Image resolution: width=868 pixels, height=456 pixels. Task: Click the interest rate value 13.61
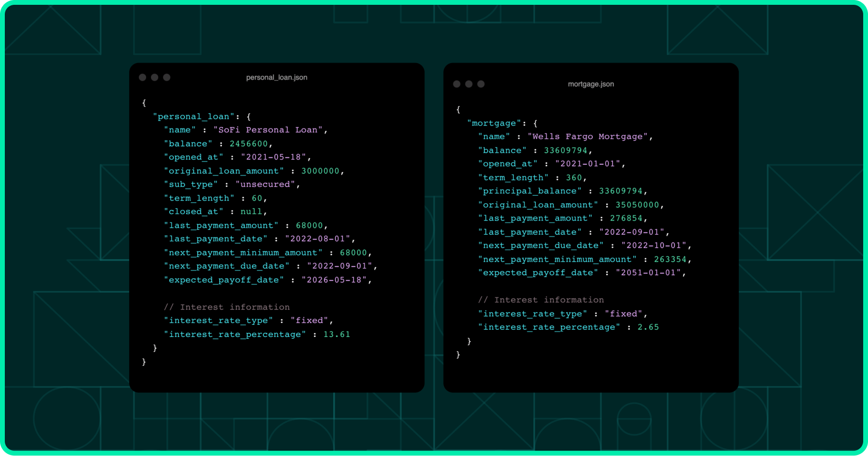click(337, 335)
